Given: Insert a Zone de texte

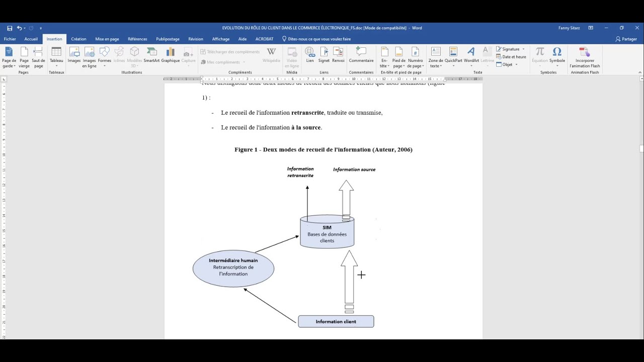Looking at the screenshot, I should tap(436, 57).
